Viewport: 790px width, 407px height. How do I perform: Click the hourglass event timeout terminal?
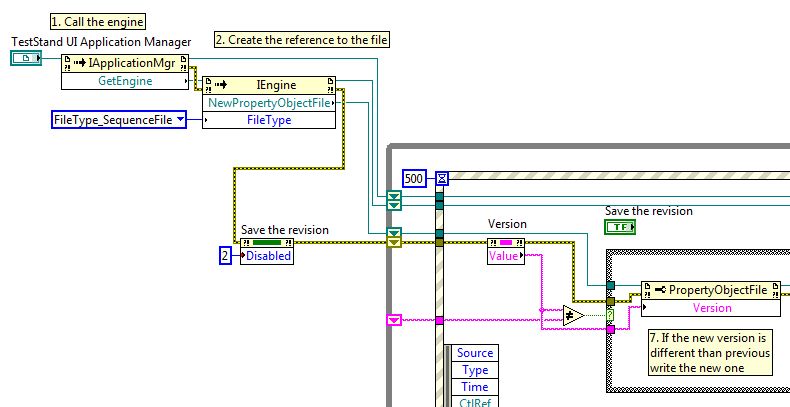point(442,178)
